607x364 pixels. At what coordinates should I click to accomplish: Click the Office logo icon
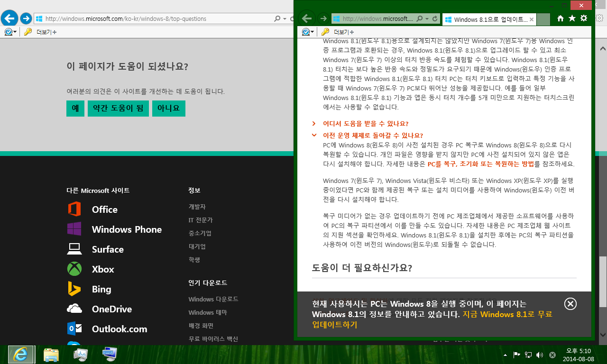coord(74,209)
